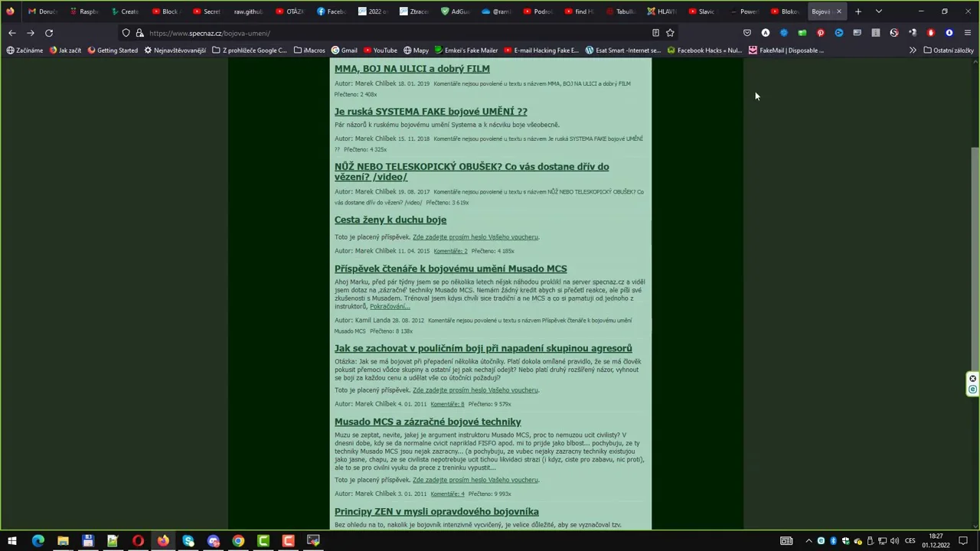Click the URL address bar field
The width and height of the screenshot is (980, 551).
(x=383, y=33)
